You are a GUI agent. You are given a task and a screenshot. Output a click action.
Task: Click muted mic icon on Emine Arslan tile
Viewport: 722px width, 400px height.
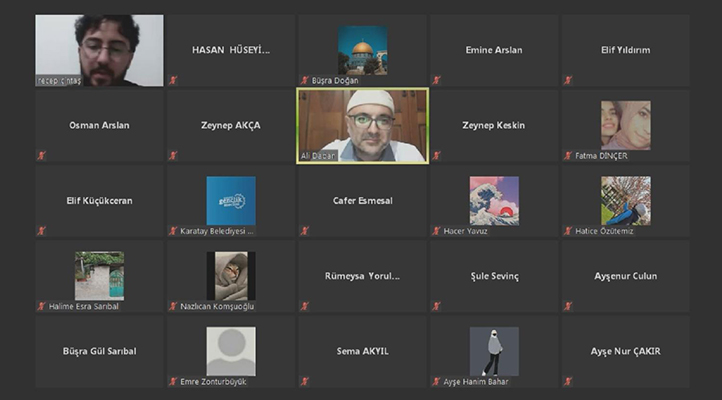pyautogui.click(x=437, y=80)
